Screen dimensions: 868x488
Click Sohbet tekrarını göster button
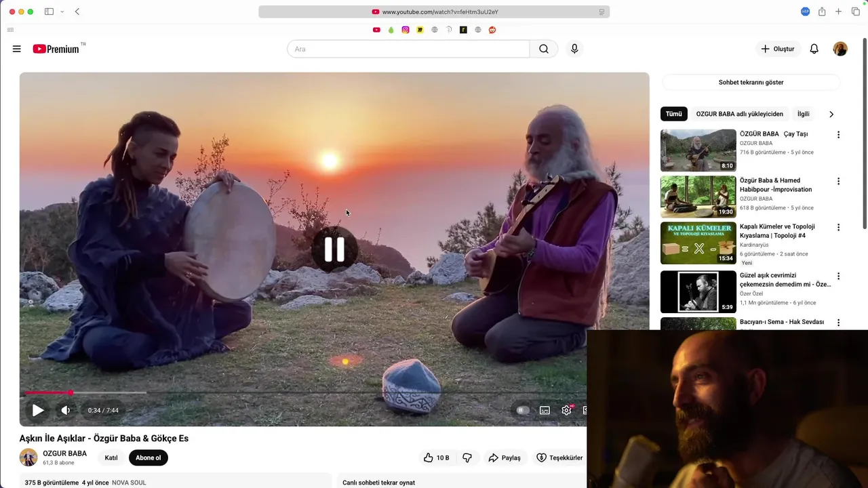751,82
